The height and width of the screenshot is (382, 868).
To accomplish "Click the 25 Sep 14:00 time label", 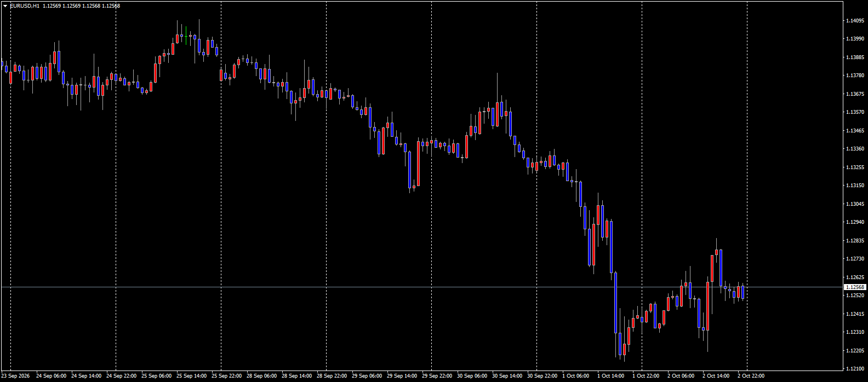I will coord(191,376).
